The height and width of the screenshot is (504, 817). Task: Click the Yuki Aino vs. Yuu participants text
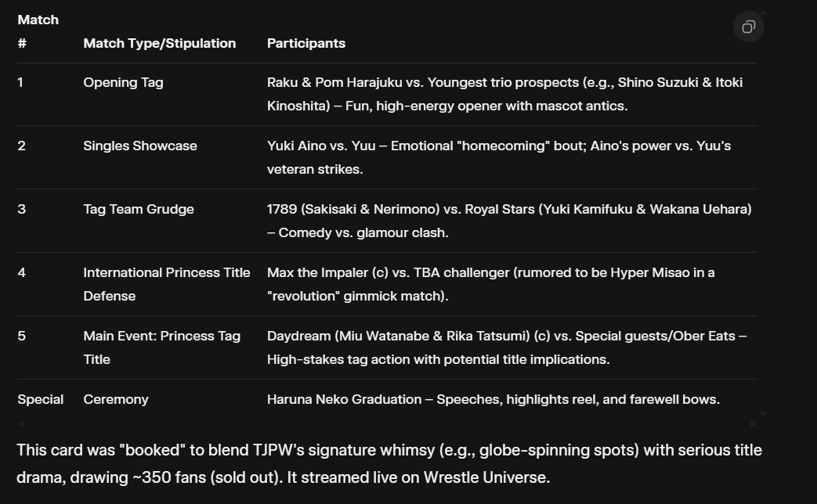[x=498, y=157]
